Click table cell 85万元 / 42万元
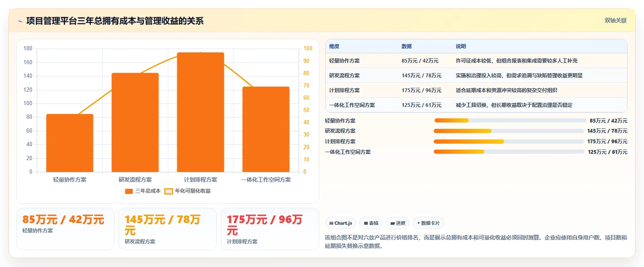Viewport: 644px width, 267px height. 420,61
